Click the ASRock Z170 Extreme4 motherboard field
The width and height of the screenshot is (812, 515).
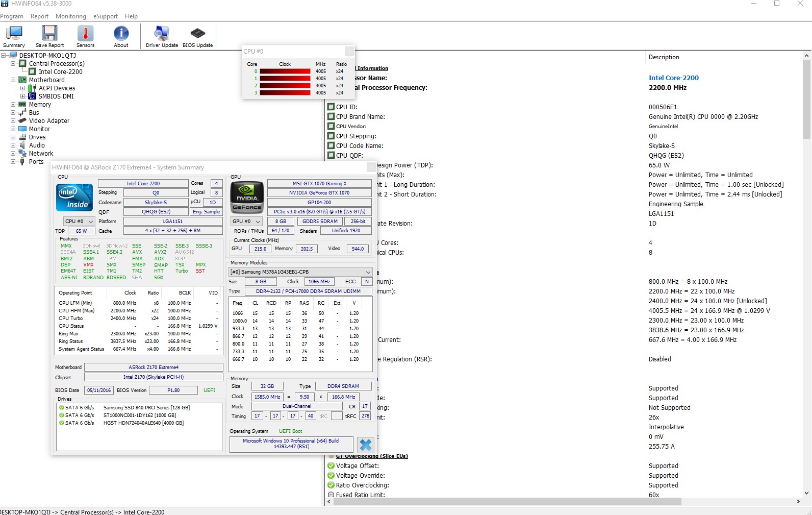point(154,367)
